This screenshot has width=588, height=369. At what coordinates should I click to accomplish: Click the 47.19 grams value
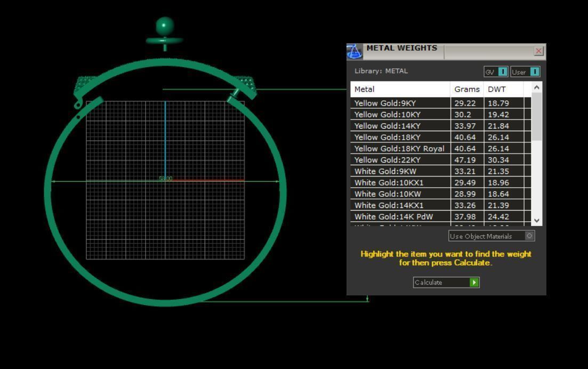click(x=465, y=160)
